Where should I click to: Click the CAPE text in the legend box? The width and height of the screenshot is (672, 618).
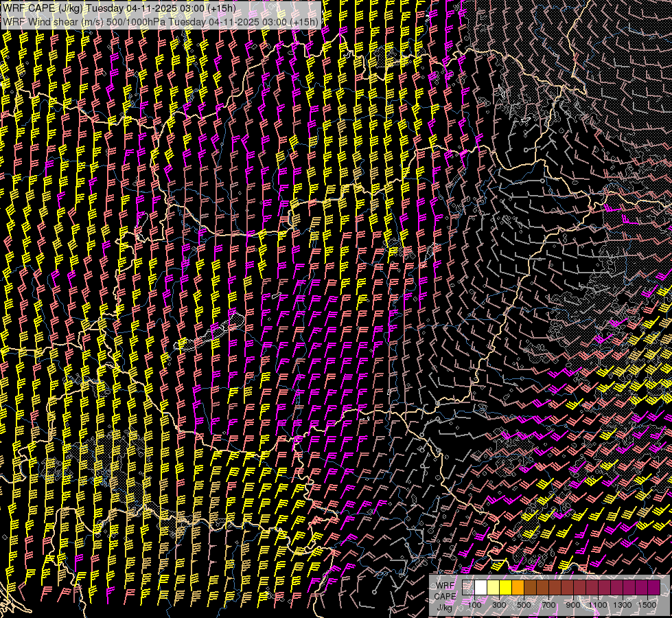(x=445, y=596)
